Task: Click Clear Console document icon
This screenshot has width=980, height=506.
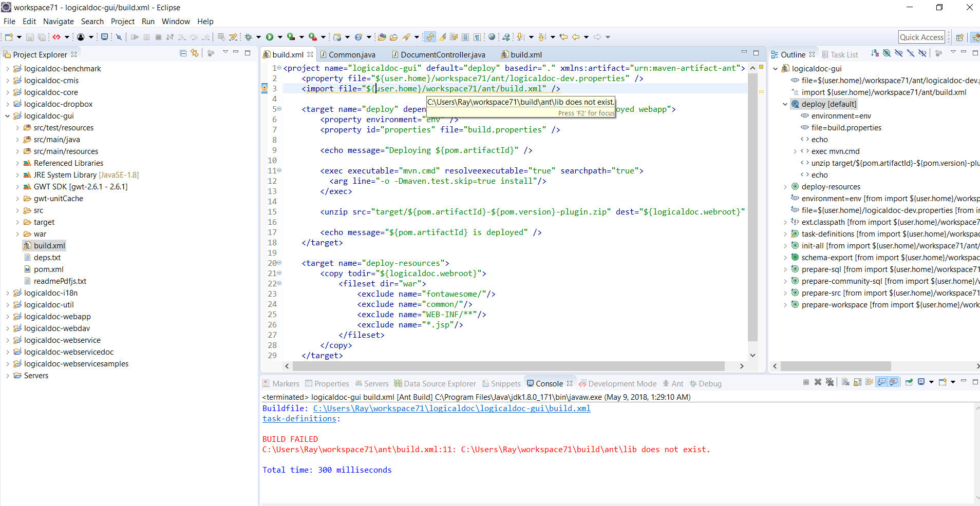Action: tap(845, 382)
